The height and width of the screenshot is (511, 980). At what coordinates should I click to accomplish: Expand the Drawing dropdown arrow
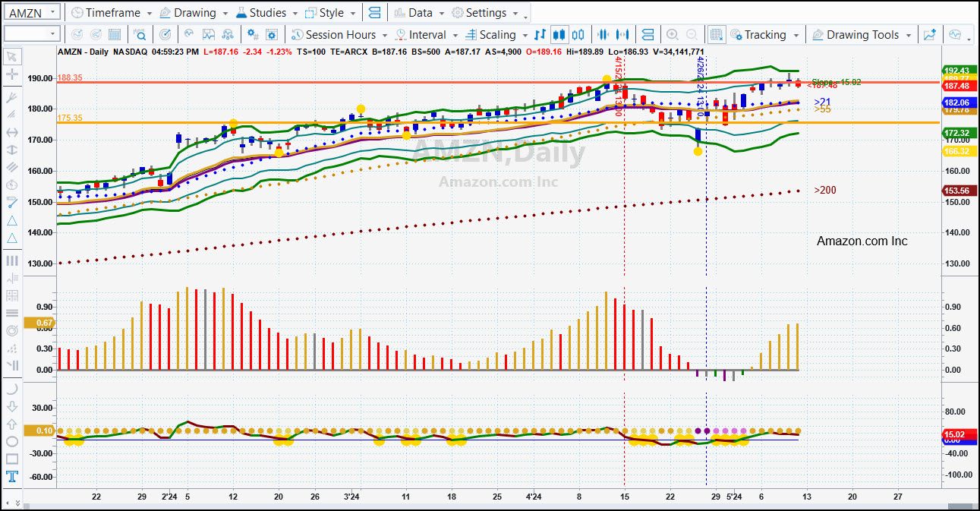click(224, 14)
